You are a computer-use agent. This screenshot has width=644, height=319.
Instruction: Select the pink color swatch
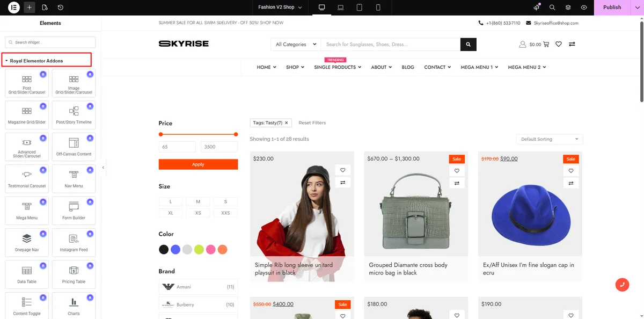[210, 249]
